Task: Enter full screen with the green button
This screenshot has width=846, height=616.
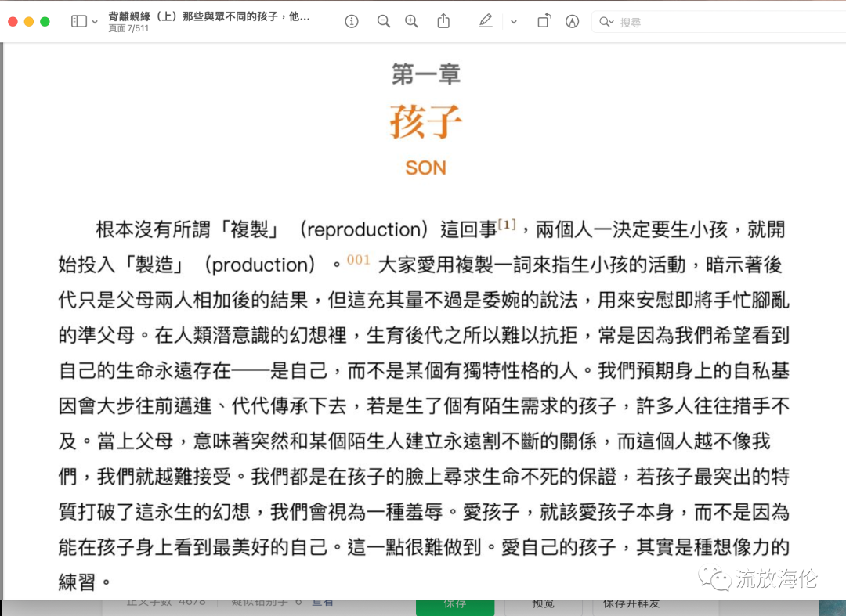Action: click(45, 22)
